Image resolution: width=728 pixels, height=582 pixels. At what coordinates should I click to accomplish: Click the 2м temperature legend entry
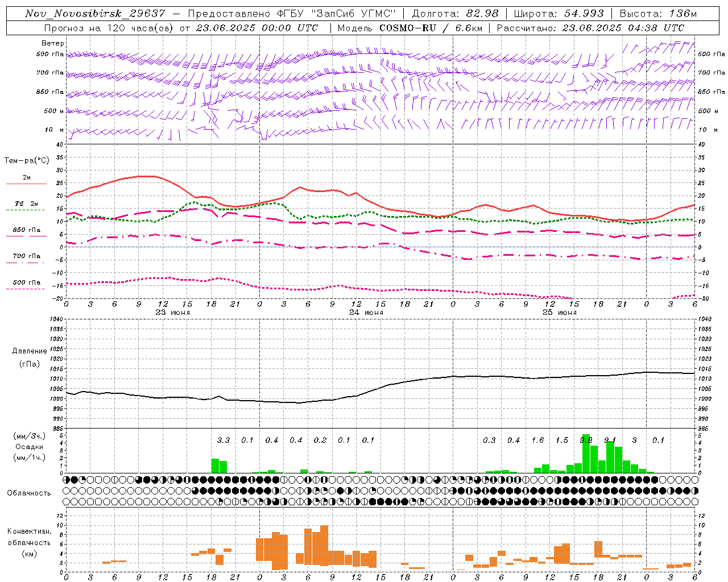(27, 177)
